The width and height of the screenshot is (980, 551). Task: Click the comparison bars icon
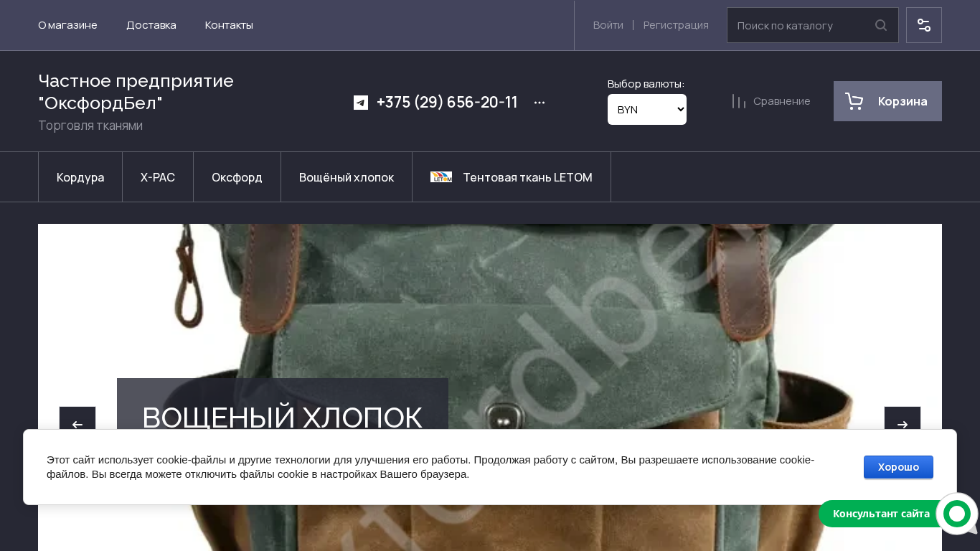[739, 101]
